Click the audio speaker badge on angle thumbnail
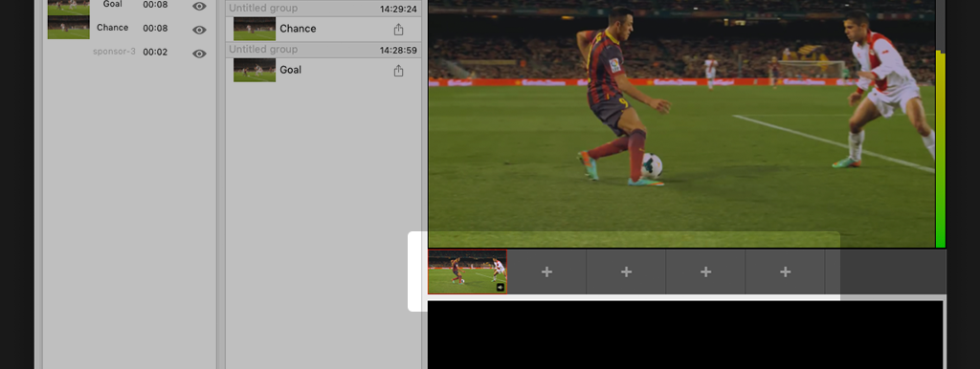 [x=500, y=287]
